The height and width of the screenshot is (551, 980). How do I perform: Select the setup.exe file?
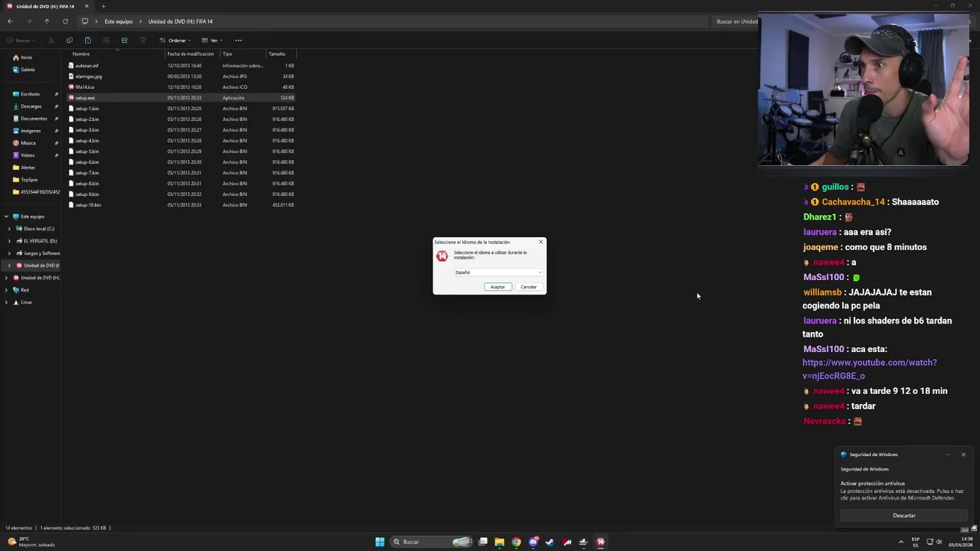[181, 98]
